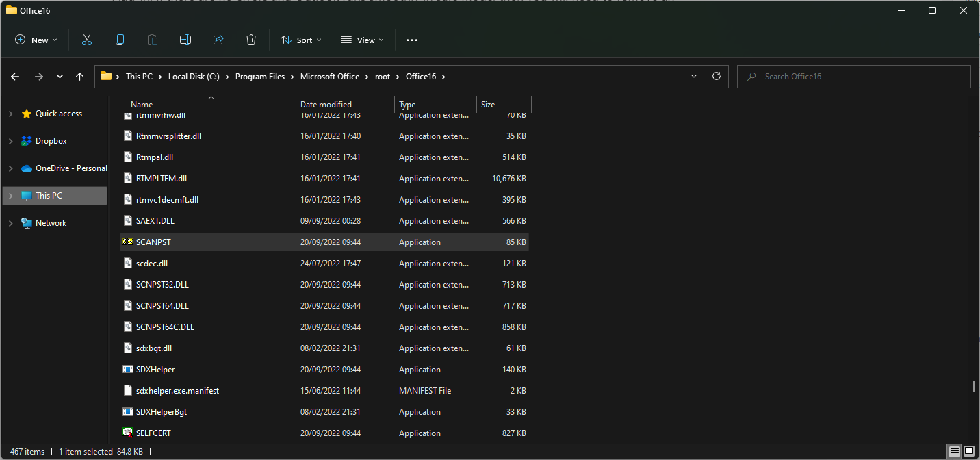Click the Delete trash can icon
This screenshot has width=980, height=460.
(251, 40)
